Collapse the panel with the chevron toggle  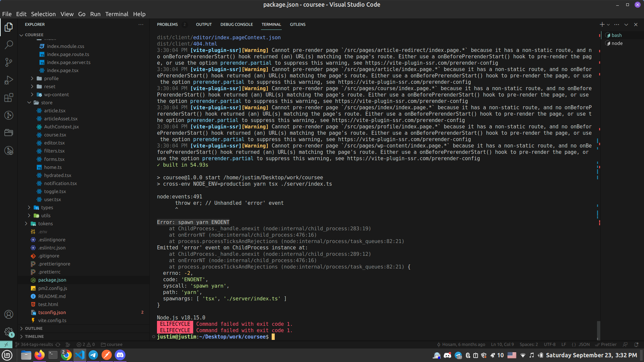(626, 24)
